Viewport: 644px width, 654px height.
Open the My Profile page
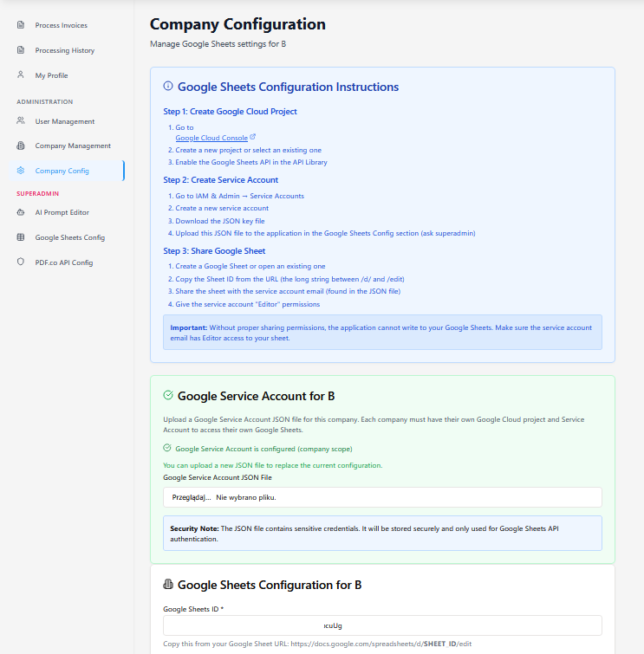(x=51, y=75)
